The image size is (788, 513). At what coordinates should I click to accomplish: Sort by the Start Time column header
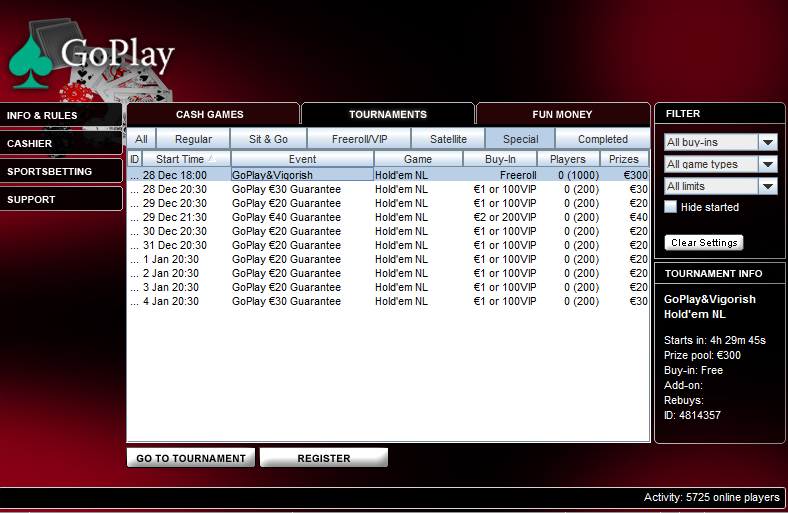pos(186,159)
